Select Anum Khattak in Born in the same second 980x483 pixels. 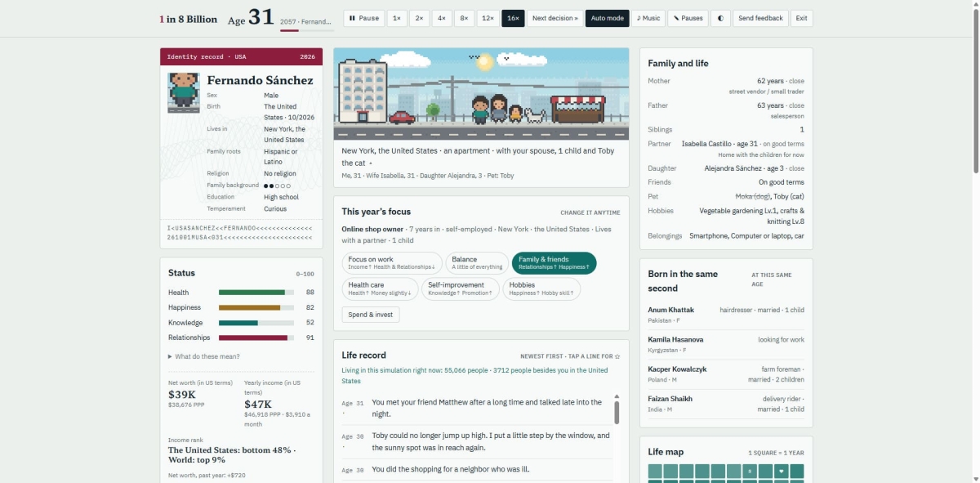pyautogui.click(x=726, y=315)
